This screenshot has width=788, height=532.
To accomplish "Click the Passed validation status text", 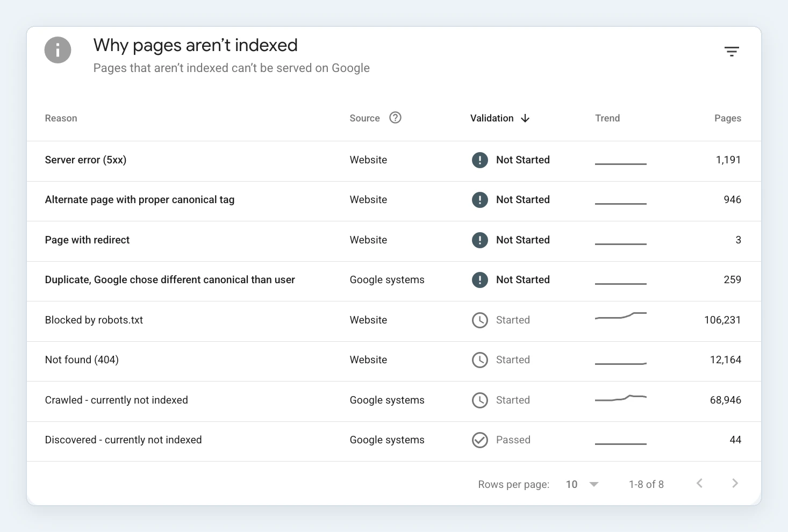I will (x=513, y=440).
